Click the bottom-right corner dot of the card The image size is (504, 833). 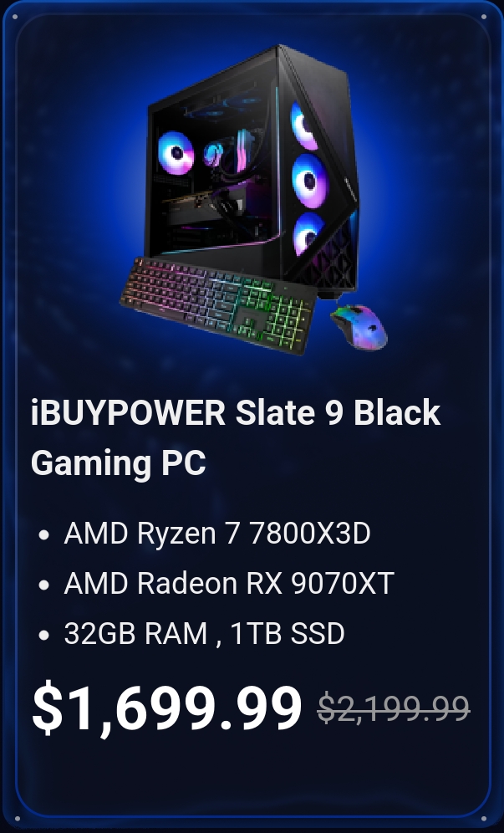(x=484, y=819)
